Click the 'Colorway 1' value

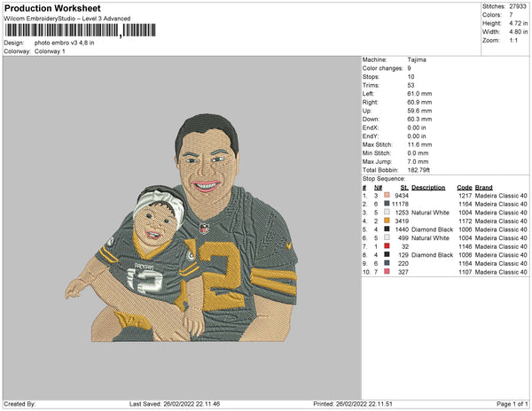coord(50,51)
